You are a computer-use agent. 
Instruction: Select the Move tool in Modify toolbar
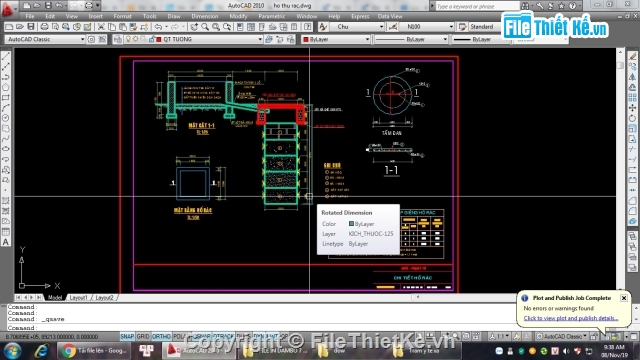click(632, 108)
